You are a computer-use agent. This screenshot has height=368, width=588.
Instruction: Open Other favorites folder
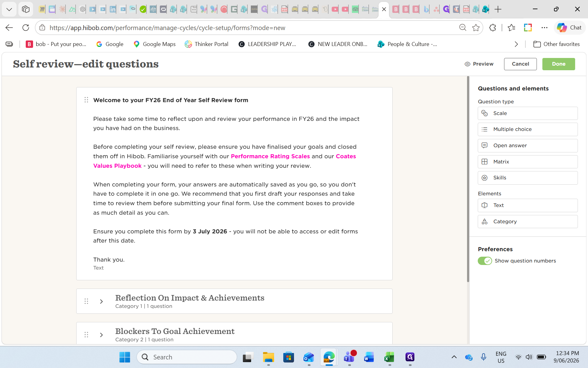[x=556, y=44]
